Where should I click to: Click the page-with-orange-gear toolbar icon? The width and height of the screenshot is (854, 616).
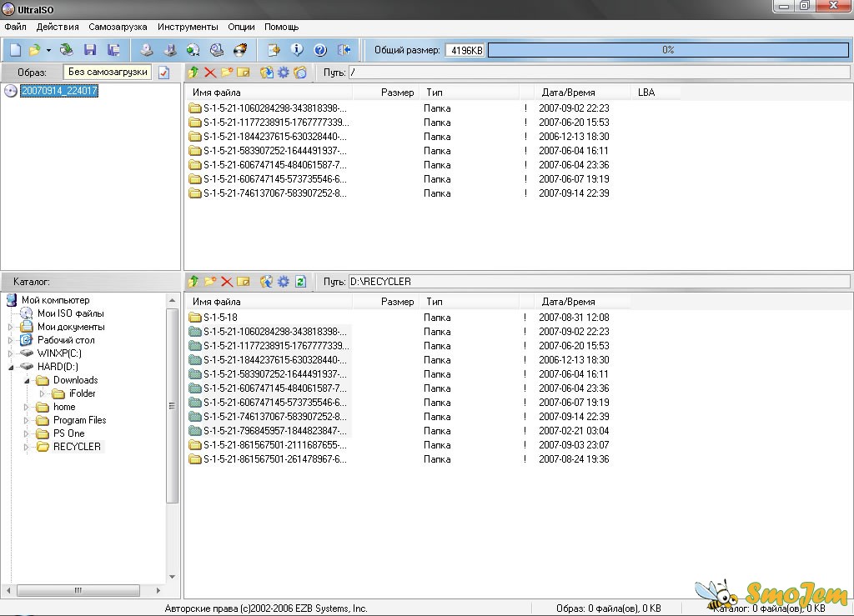point(274,50)
